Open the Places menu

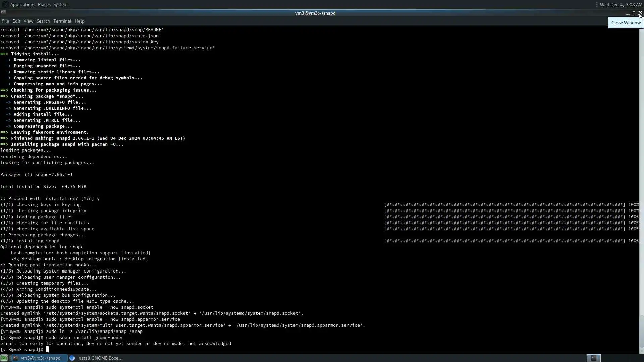click(44, 4)
